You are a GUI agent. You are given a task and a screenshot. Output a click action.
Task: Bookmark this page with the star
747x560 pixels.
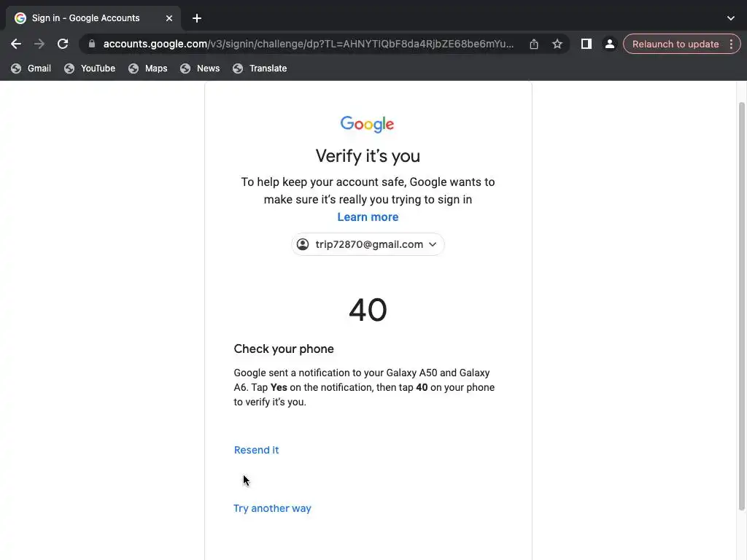(557, 44)
